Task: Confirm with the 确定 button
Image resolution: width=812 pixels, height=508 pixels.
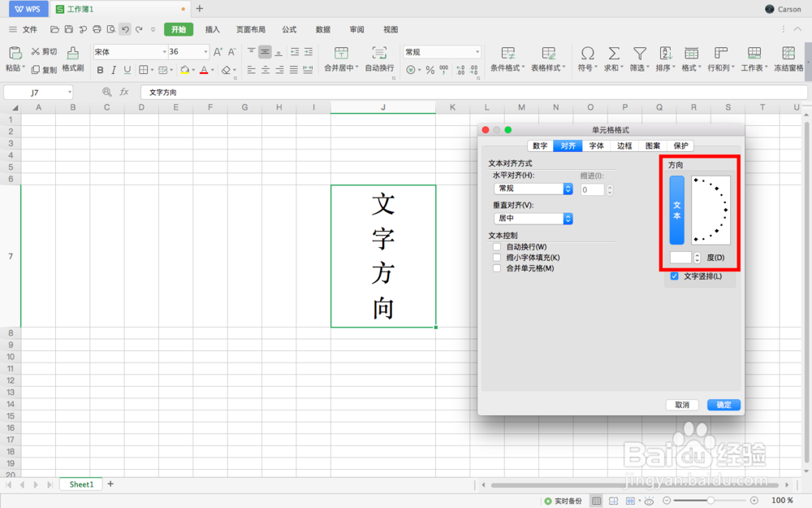Action: [x=723, y=405]
